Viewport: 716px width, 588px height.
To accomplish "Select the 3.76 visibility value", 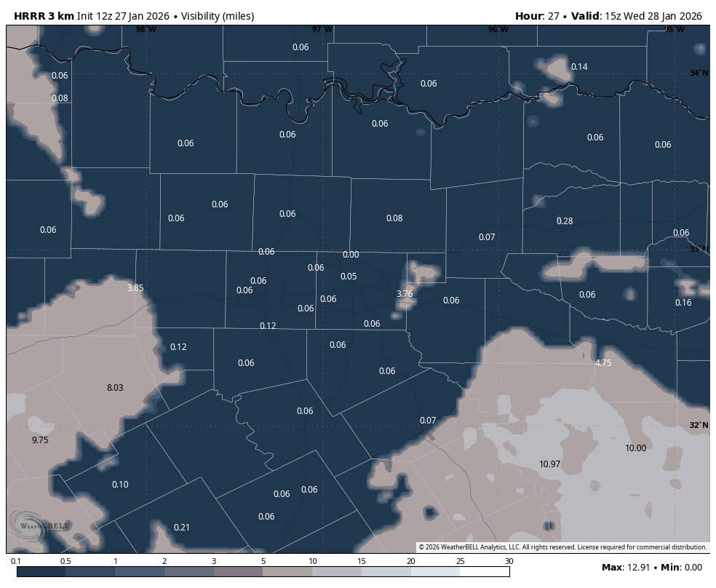I will [405, 294].
